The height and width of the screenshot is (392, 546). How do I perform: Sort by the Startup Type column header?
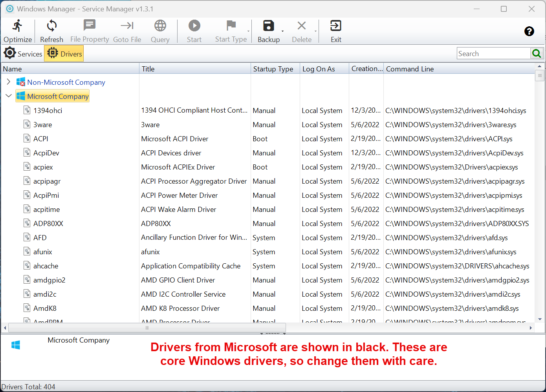[275, 69]
